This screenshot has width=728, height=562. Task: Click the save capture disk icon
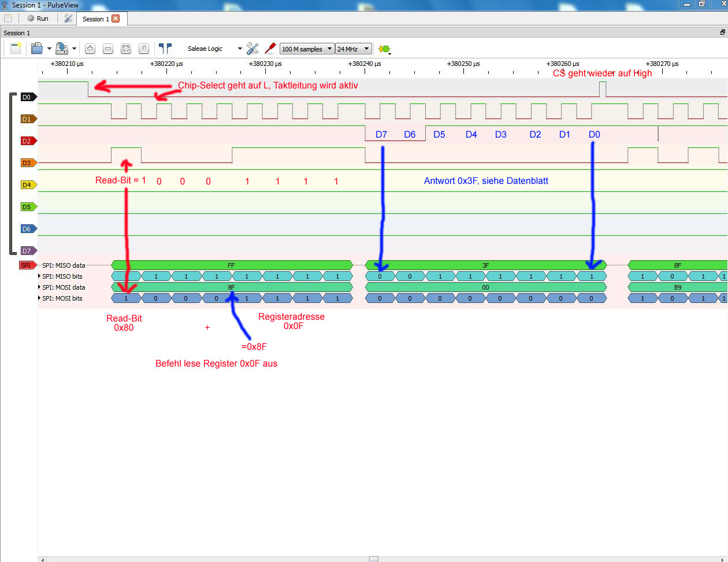(x=62, y=49)
